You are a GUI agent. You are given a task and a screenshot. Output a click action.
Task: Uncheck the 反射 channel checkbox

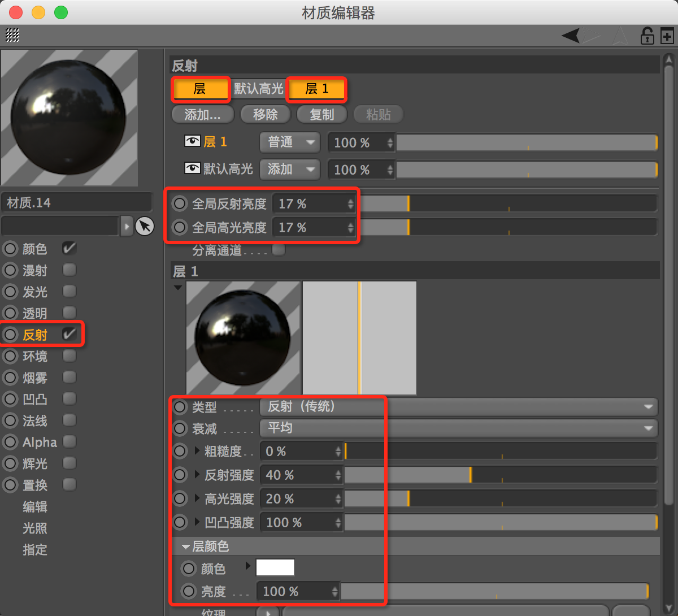pos(69,334)
